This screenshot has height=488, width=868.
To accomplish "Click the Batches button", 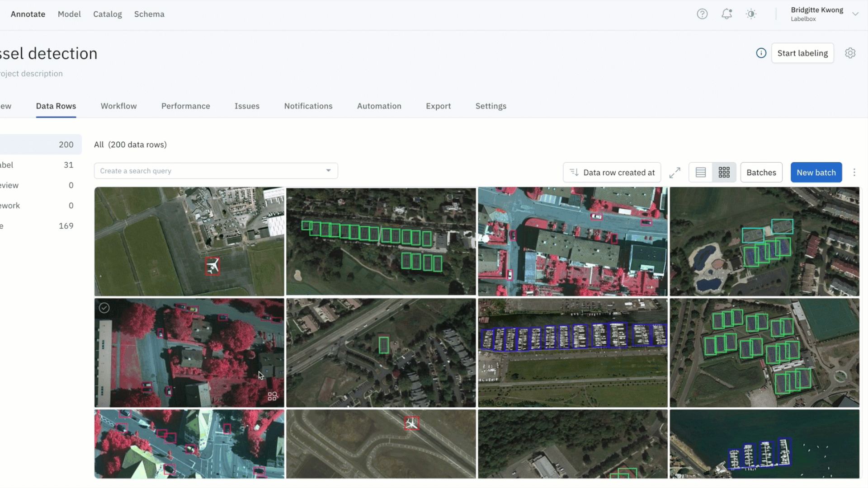I will tap(761, 173).
